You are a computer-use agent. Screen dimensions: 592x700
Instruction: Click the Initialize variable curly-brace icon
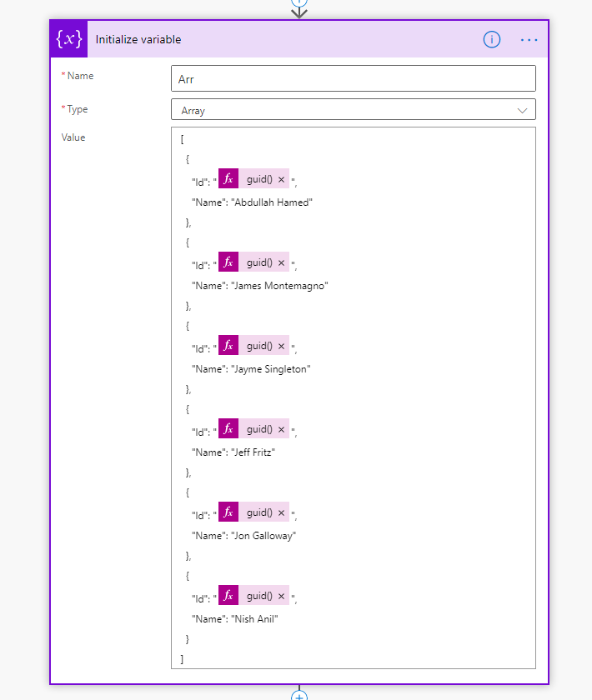pyautogui.click(x=69, y=39)
